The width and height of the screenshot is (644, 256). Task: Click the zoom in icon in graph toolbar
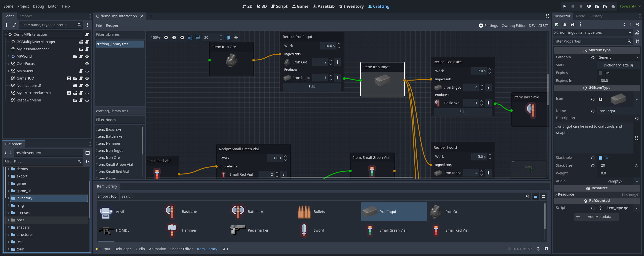point(182,38)
